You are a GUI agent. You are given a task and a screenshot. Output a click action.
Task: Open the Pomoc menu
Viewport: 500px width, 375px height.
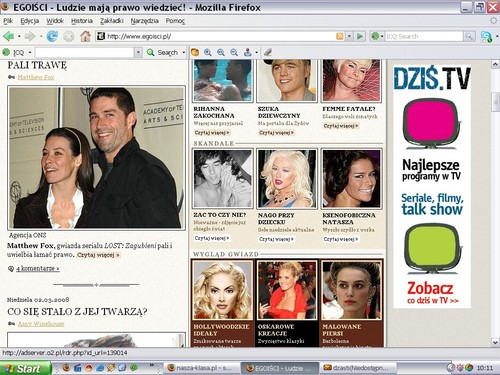175,21
